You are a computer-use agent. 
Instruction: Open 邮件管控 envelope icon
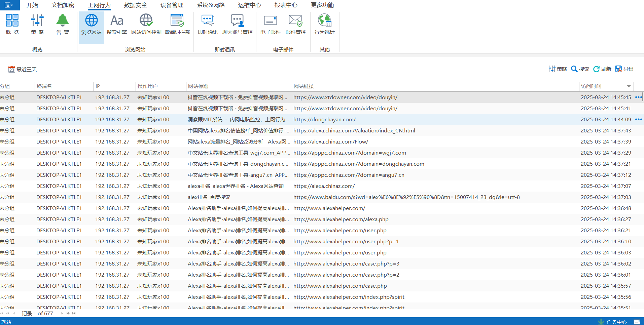[x=295, y=24]
